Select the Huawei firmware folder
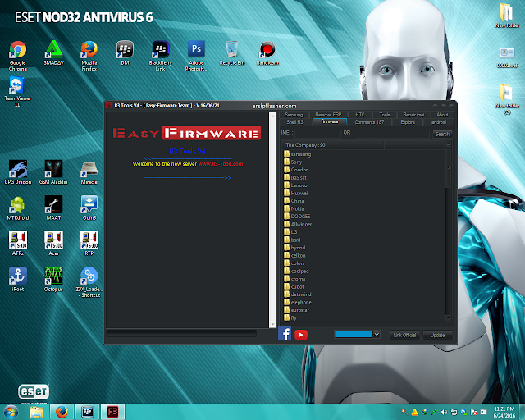Viewport: 525px width, 420px height. 295,193
